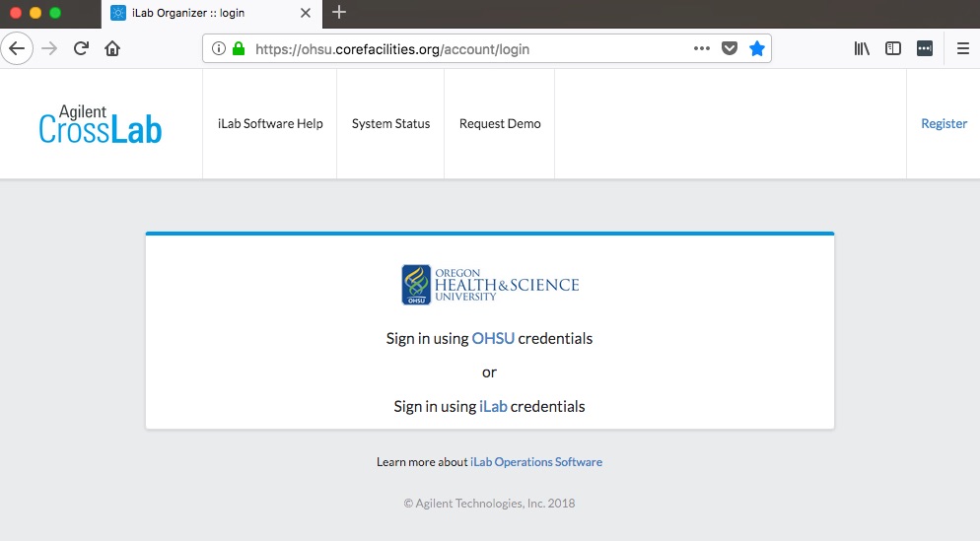Open the page actions three-dots menu
Screen dimensions: 980x541
(x=701, y=48)
